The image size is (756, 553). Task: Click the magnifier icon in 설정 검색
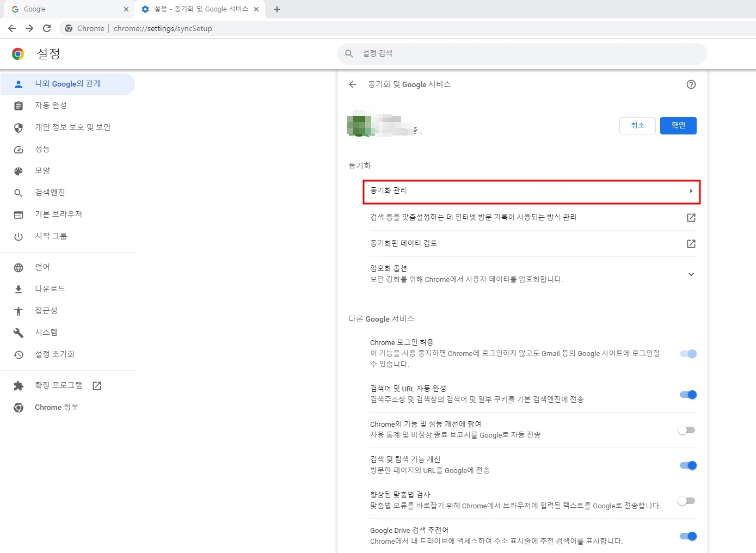(x=349, y=53)
